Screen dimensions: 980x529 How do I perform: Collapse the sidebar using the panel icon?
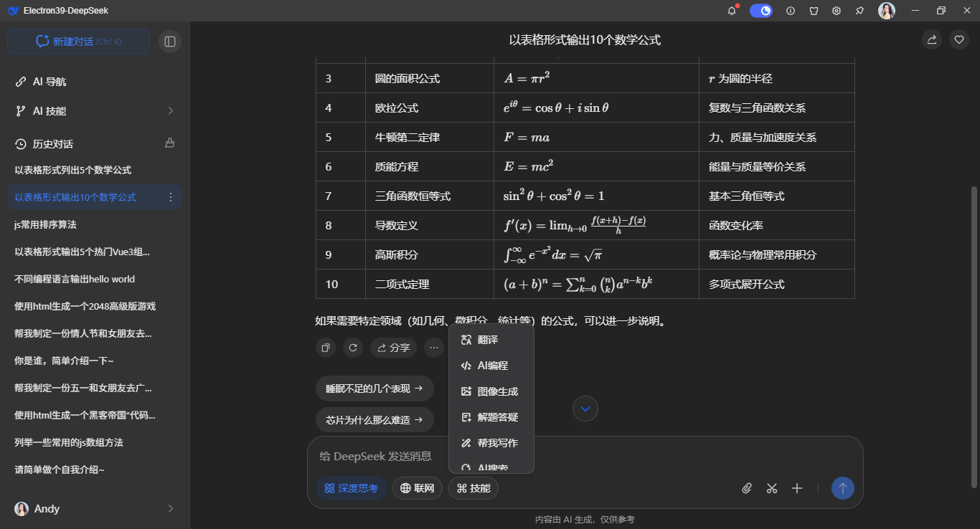(170, 41)
